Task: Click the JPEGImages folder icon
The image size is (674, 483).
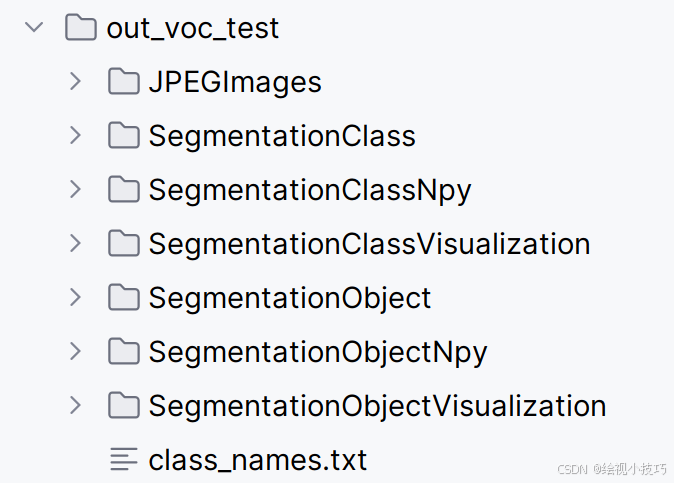Action: pos(123,81)
